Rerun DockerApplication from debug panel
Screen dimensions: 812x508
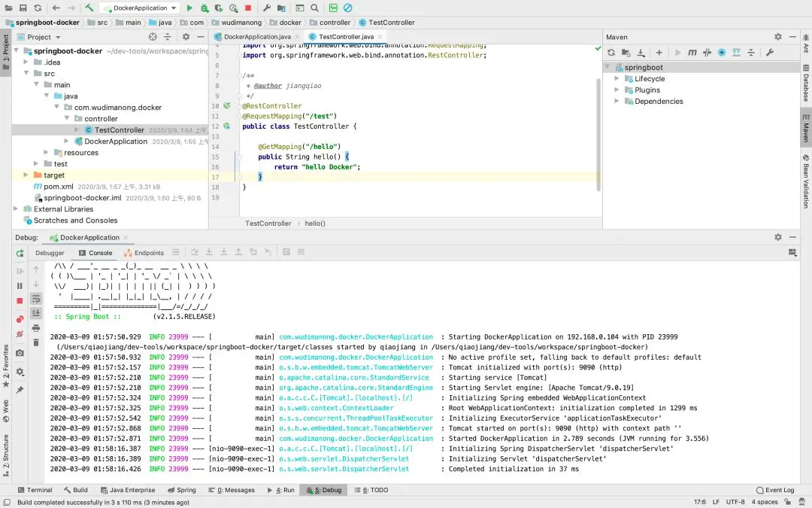point(20,254)
